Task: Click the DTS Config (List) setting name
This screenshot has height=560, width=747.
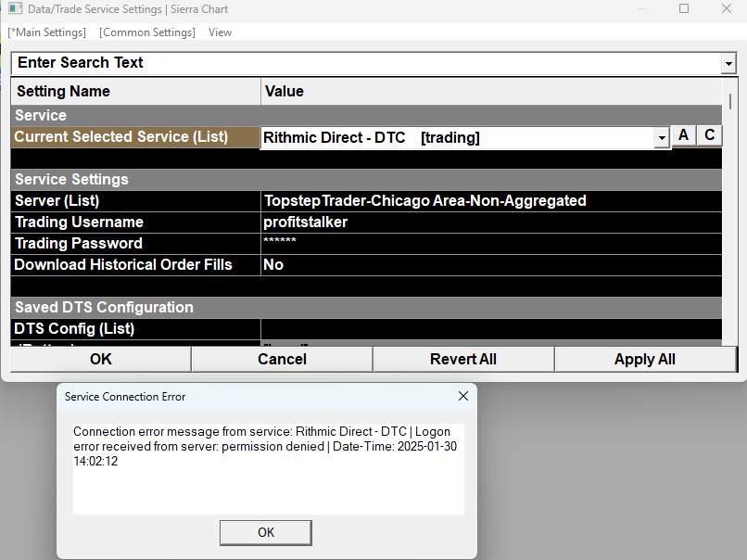Action: point(135,329)
